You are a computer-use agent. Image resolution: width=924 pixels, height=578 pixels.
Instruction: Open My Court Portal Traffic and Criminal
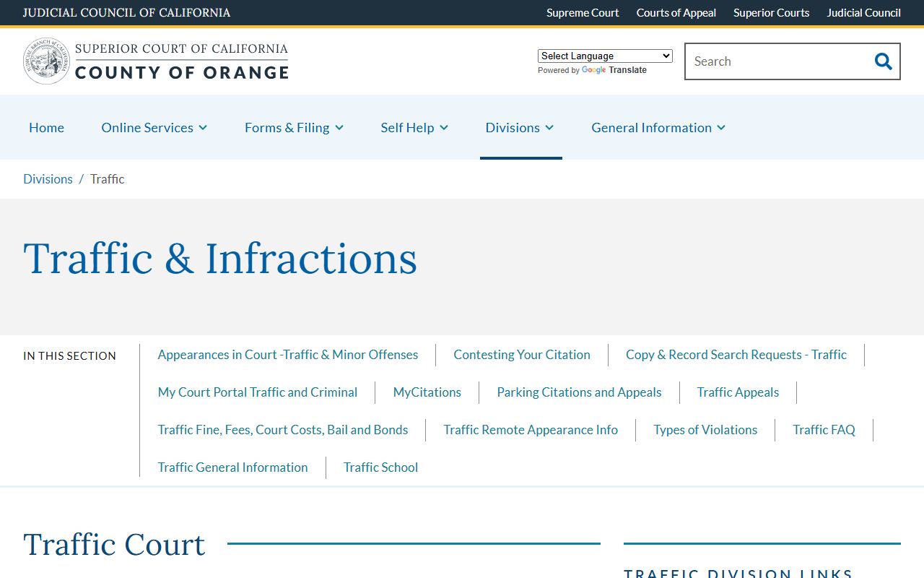pos(258,392)
